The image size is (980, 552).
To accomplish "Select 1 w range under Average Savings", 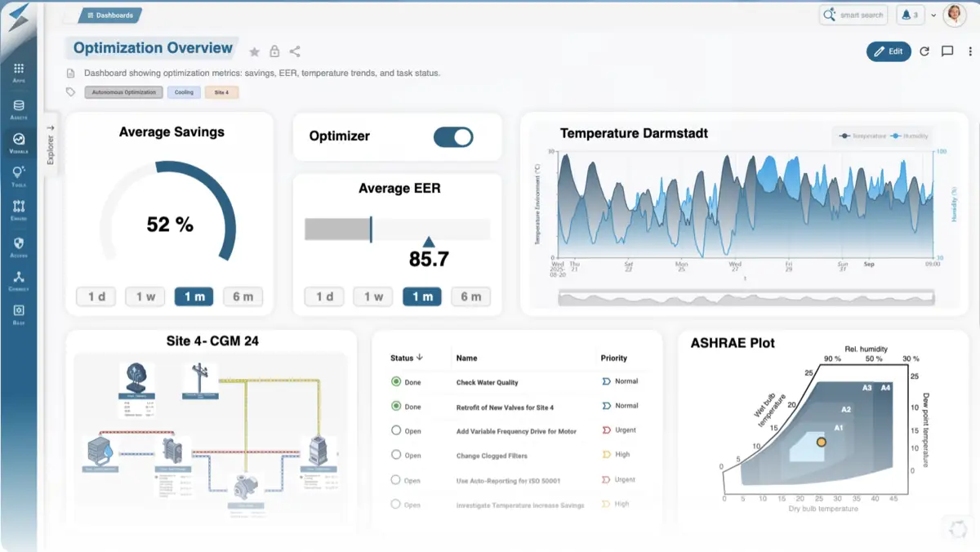I will click(145, 296).
